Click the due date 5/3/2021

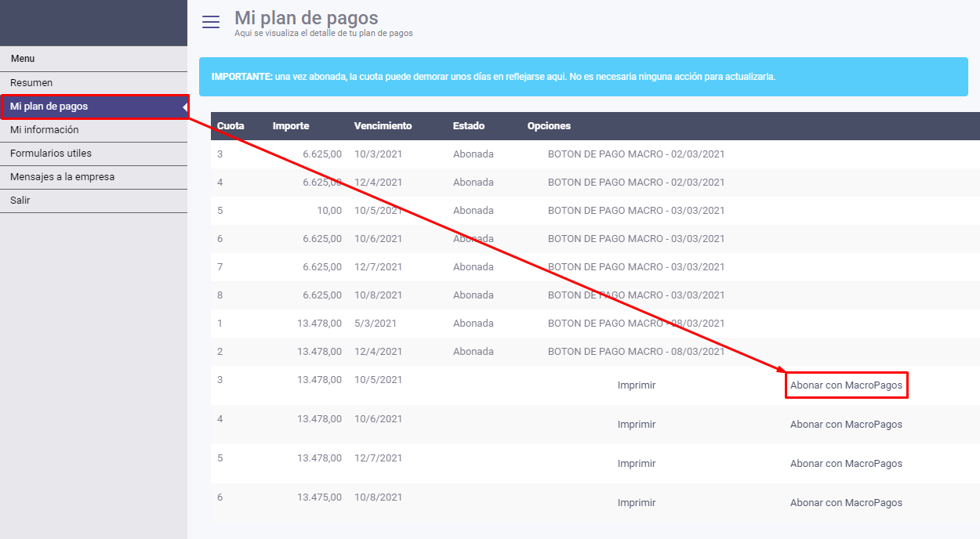pos(376,324)
